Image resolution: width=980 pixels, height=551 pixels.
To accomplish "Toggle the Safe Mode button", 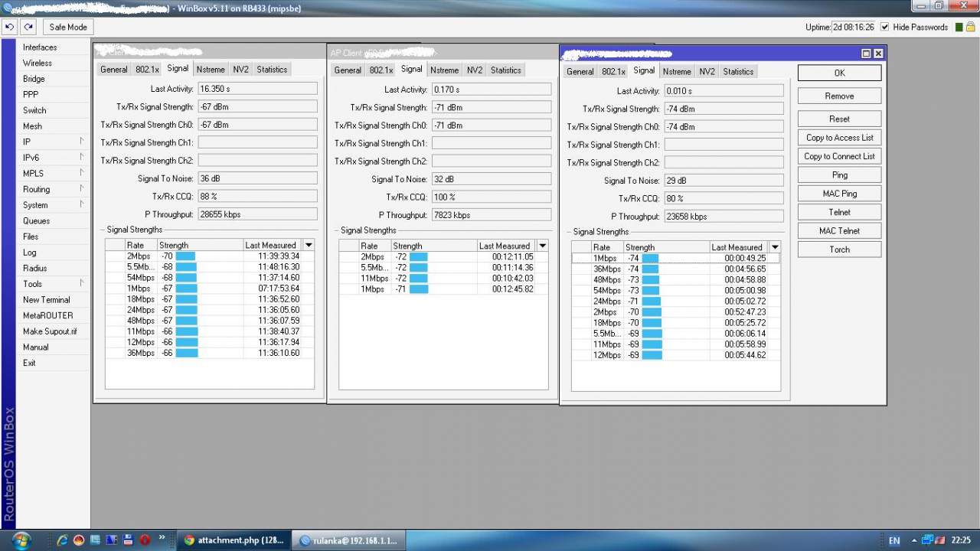I will pyautogui.click(x=68, y=27).
